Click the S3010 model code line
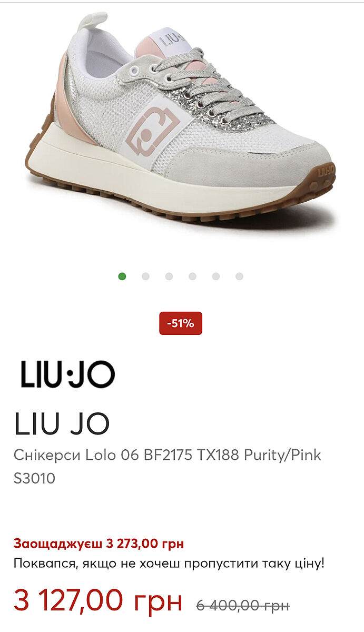364x632 pixels. [x=34, y=479]
